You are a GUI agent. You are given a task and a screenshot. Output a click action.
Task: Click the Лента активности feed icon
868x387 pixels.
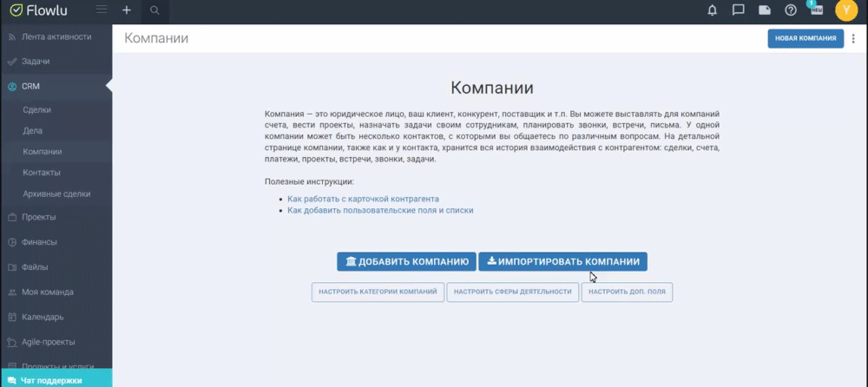pyautogui.click(x=11, y=37)
